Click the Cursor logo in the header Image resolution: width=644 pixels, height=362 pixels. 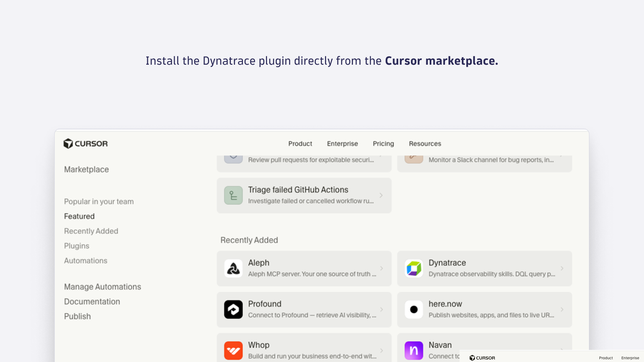tap(86, 143)
